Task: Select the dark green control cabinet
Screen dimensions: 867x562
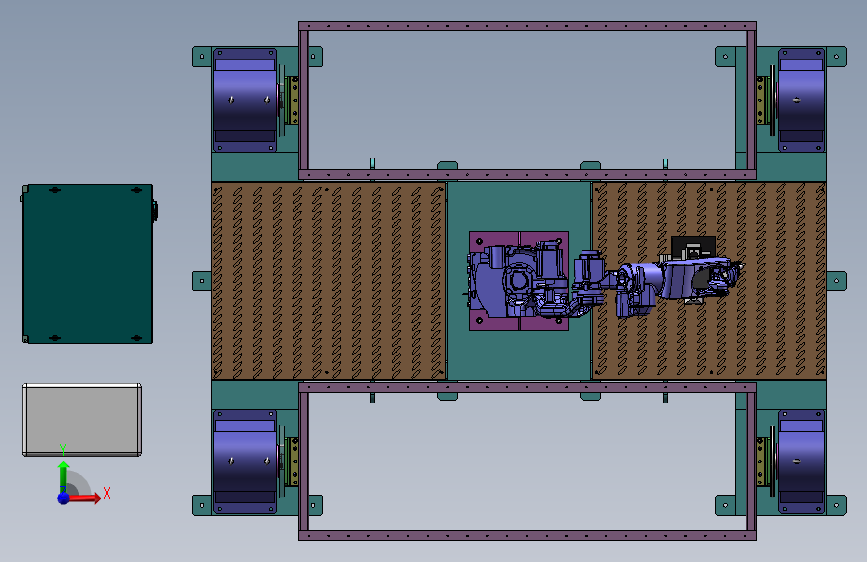Action: tap(87, 264)
